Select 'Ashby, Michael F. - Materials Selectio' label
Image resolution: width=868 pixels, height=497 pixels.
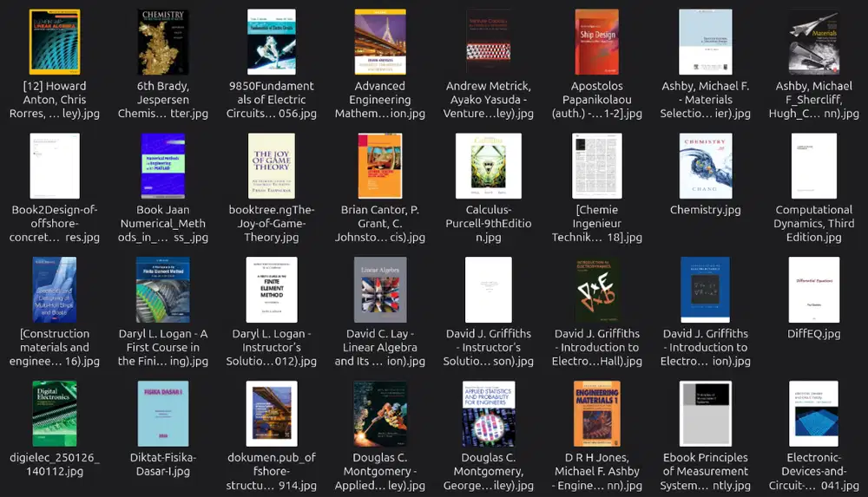[705, 100]
